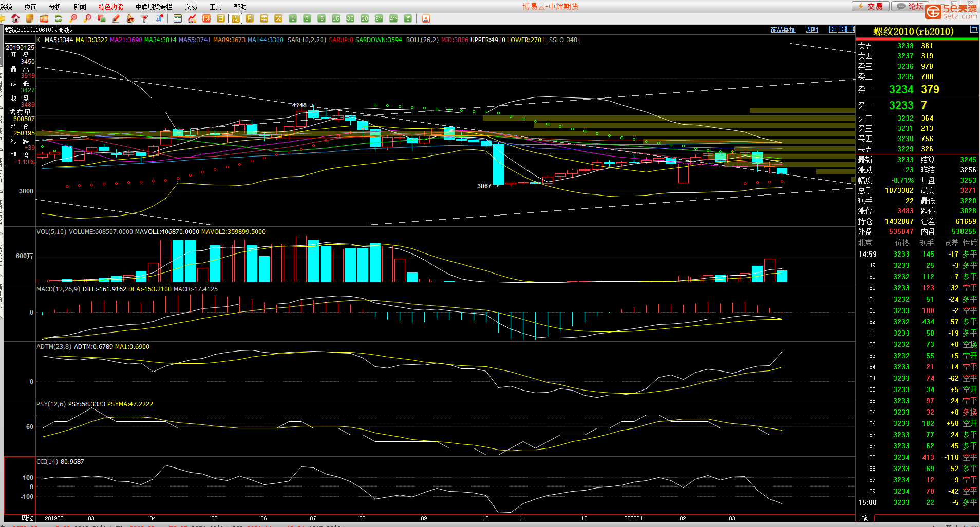Open the Tick chart icon
This screenshot has width=980, height=527.
pyautogui.click(x=206, y=18)
